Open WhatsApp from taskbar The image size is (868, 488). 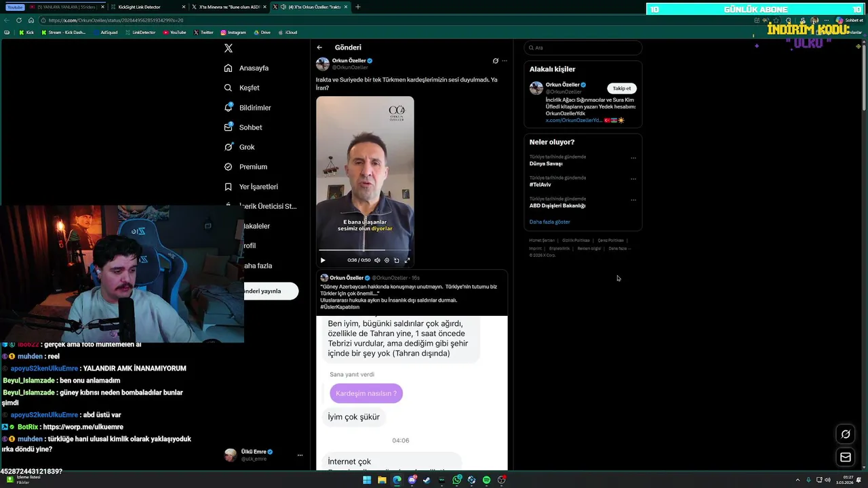pyautogui.click(x=457, y=480)
